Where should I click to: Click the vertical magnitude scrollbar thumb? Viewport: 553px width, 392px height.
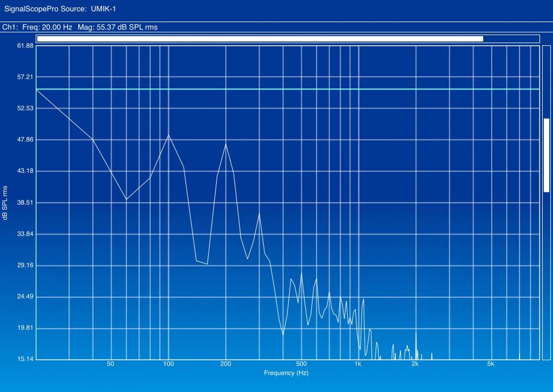(x=546, y=155)
